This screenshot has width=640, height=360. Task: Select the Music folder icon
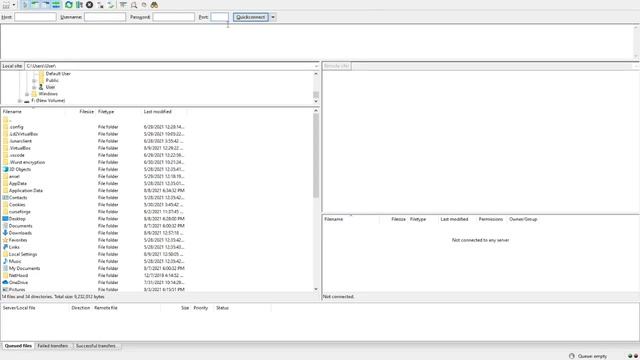point(5,261)
